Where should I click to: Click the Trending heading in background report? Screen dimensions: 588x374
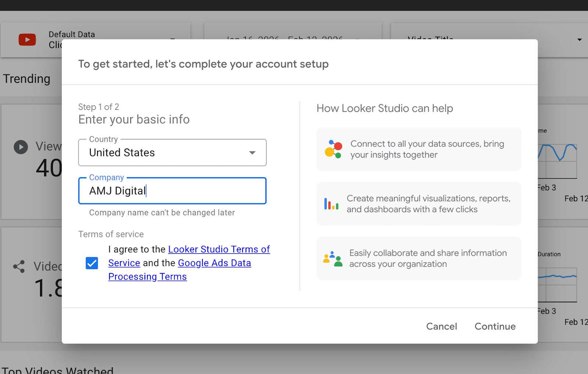[x=27, y=79]
